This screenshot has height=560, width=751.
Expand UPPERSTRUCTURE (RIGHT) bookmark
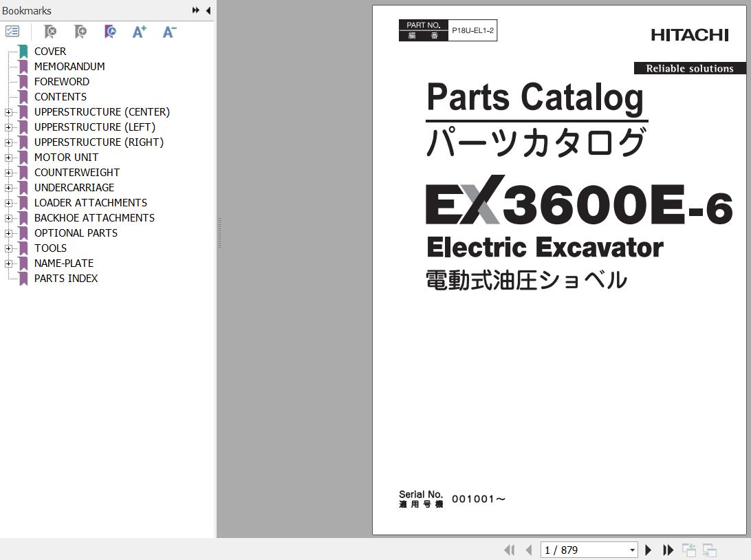pos(8,143)
